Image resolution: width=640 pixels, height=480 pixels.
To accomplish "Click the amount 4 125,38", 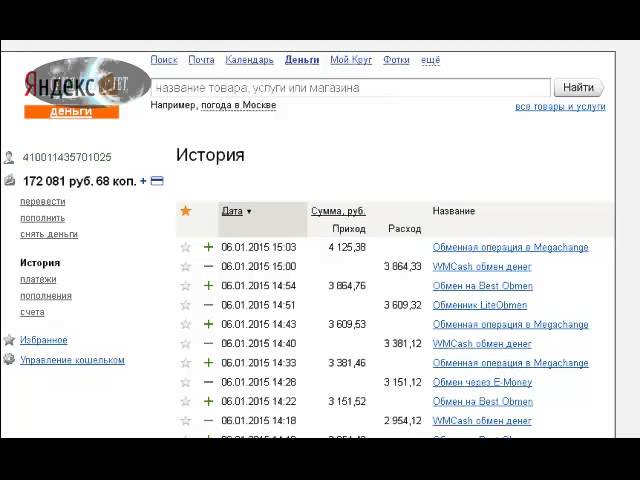I will click(347, 247).
